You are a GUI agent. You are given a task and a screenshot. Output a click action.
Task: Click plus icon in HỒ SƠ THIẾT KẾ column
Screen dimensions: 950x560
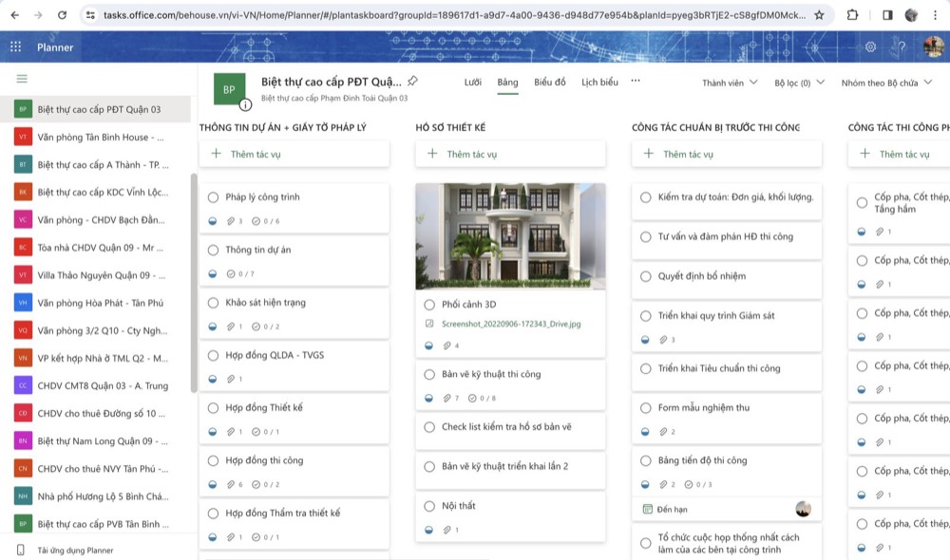click(x=432, y=154)
